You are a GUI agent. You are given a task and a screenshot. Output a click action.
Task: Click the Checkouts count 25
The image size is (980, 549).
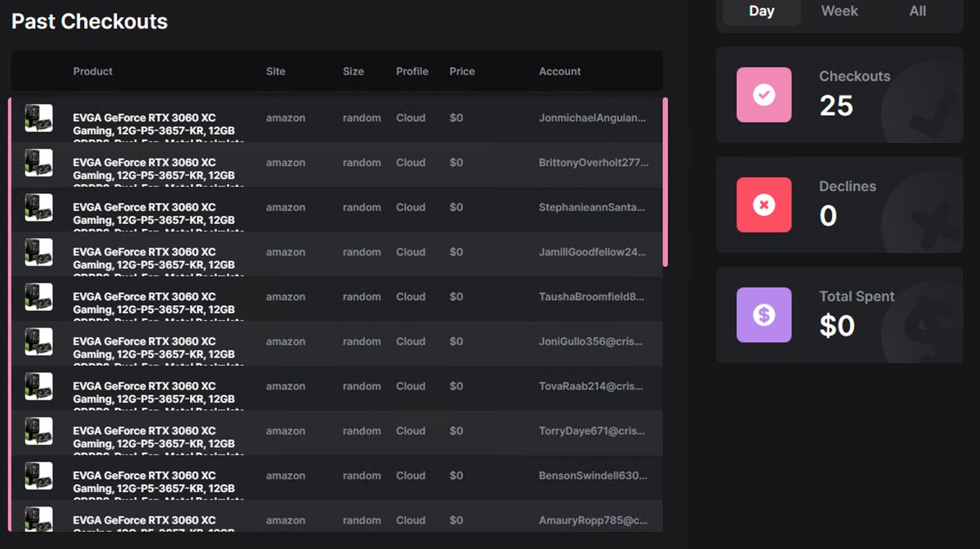(836, 106)
